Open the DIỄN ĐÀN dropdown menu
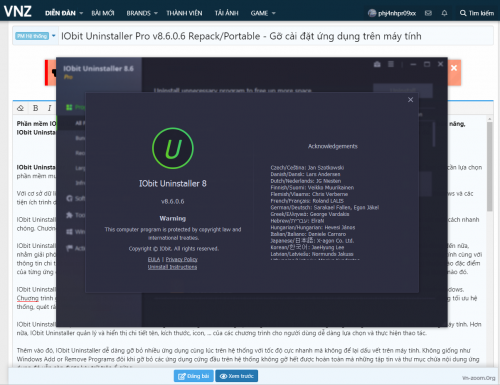This screenshot has width=500, height=385. click(x=64, y=13)
